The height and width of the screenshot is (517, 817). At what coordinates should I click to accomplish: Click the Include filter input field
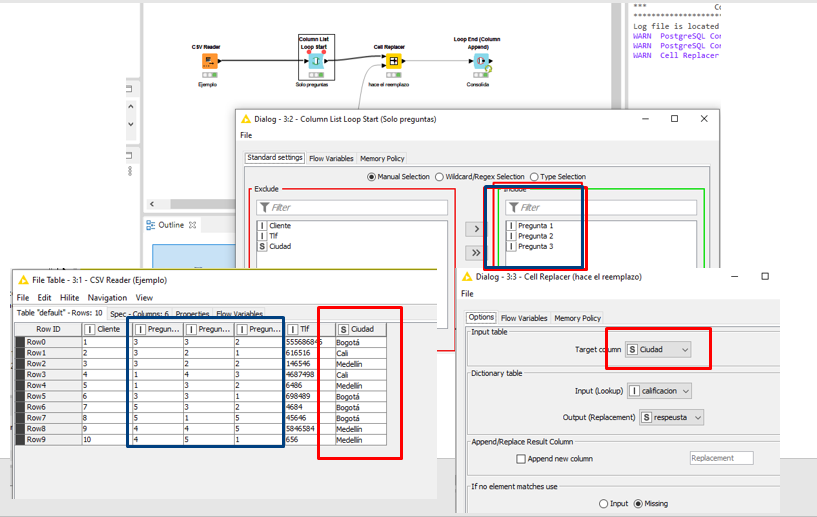pyautogui.click(x=601, y=207)
